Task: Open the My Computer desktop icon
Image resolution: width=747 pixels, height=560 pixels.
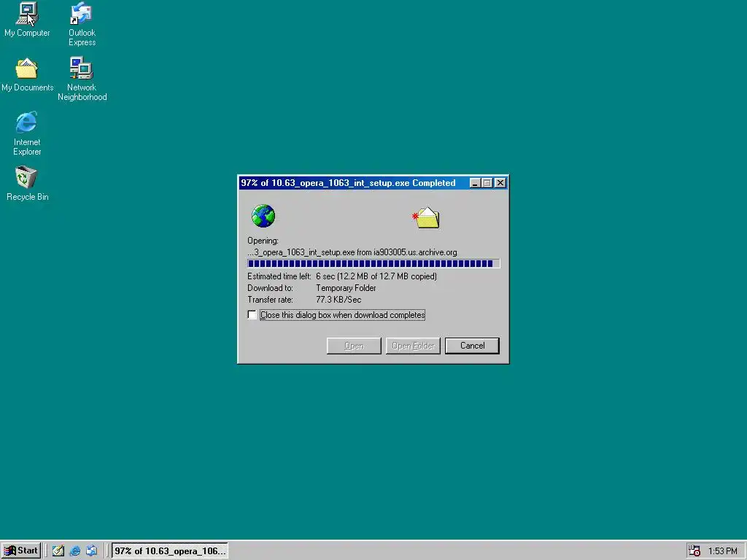Action: pos(27,20)
